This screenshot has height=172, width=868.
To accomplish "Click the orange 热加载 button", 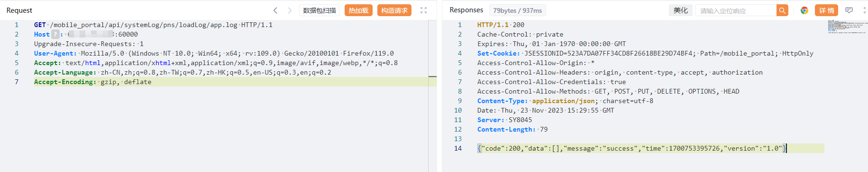I will [x=358, y=10].
